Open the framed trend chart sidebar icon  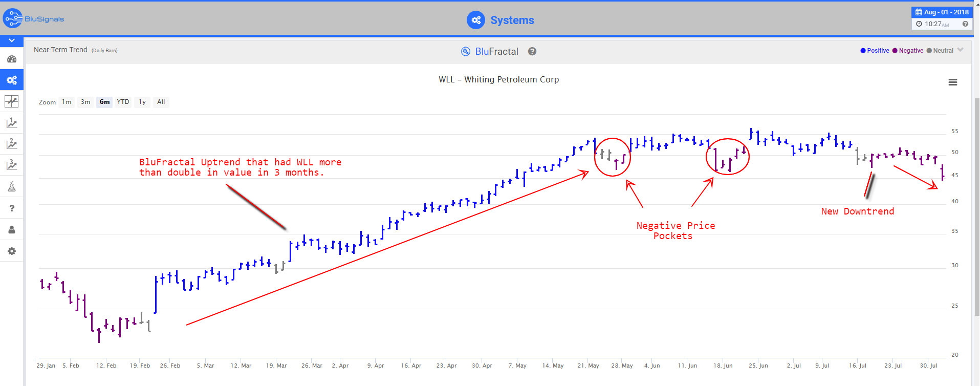tap(11, 101)
